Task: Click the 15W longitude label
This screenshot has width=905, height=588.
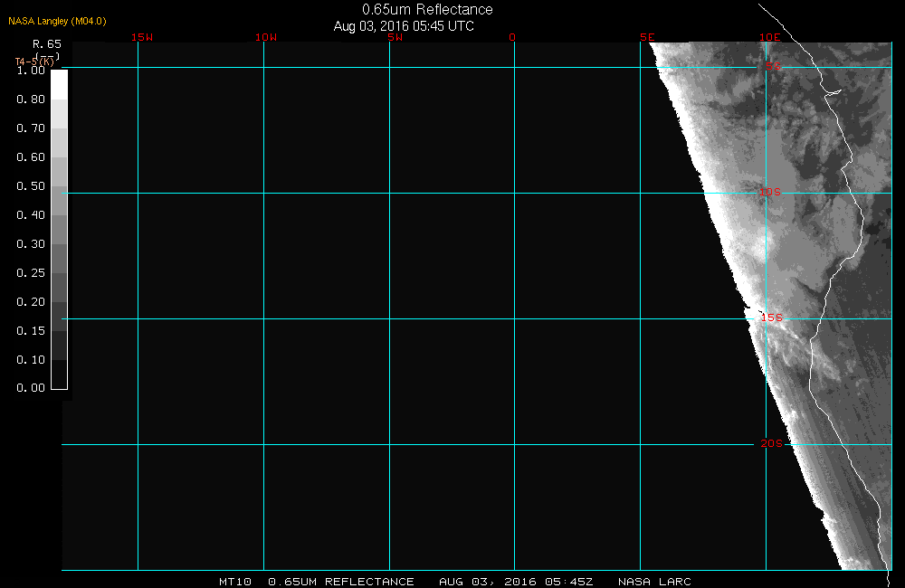Action: (141, 38)
